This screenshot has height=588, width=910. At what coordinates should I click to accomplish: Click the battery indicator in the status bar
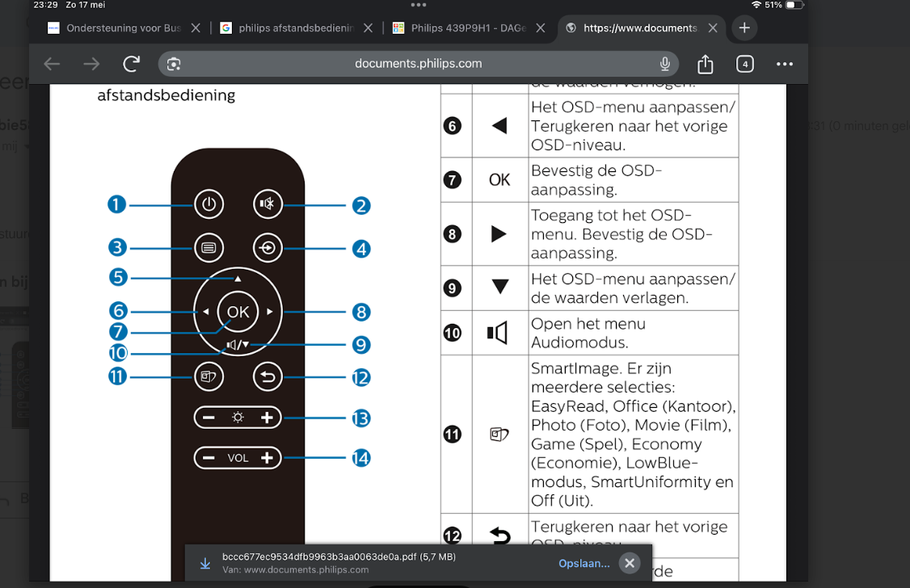pyautogui.click(x=795, y=5)
